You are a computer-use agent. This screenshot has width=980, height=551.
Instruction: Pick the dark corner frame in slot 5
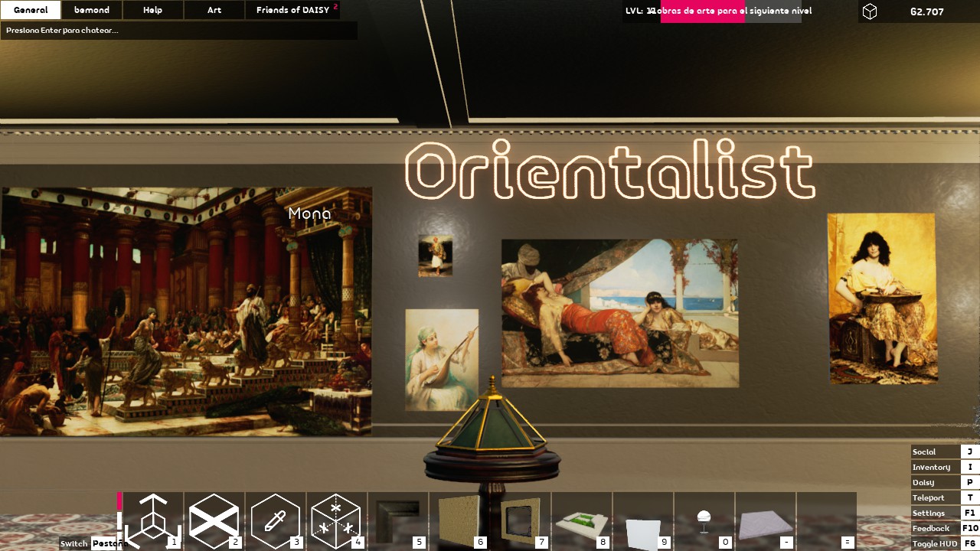tap(398, 520)
